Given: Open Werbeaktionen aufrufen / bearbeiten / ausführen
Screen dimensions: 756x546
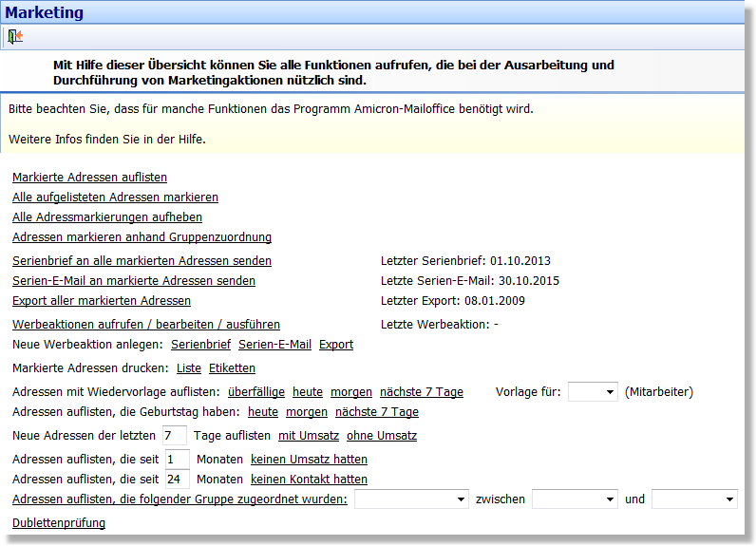Looking at the screenshot, I should (146, 325).
